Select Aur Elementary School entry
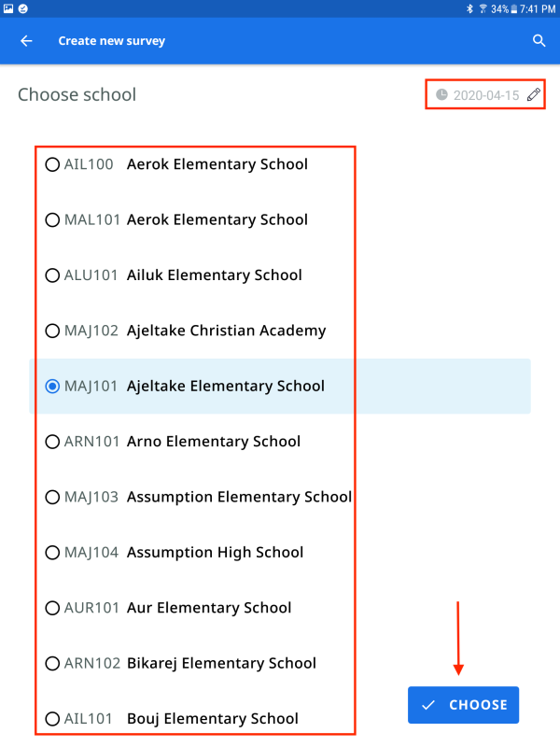 click(x=53, y=608)
